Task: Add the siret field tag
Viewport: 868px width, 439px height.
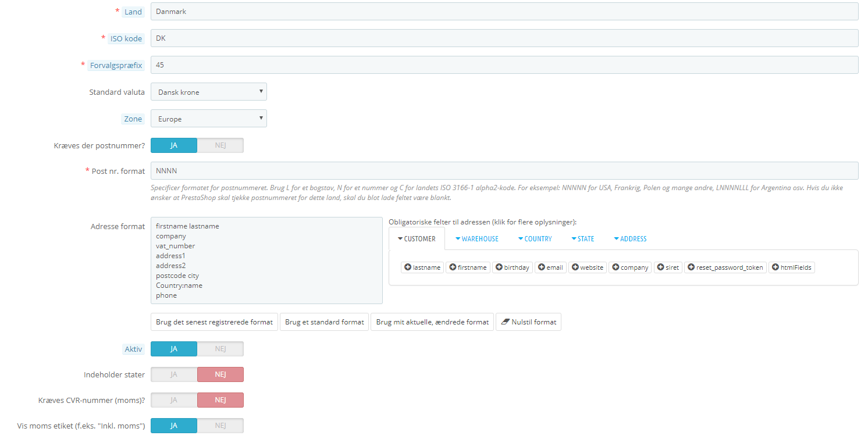Action: point(668,267)
